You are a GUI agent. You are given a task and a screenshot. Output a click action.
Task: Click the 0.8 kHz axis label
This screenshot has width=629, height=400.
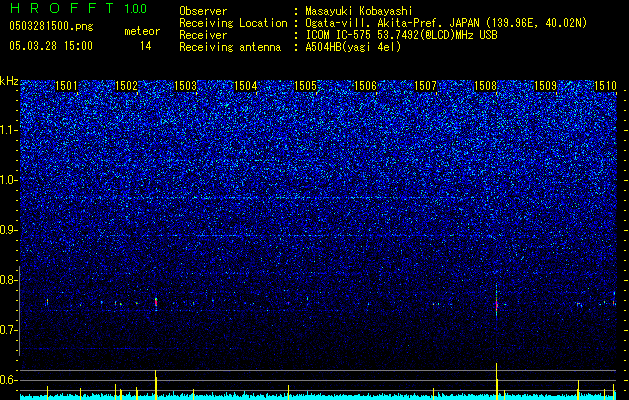point(8,280)
